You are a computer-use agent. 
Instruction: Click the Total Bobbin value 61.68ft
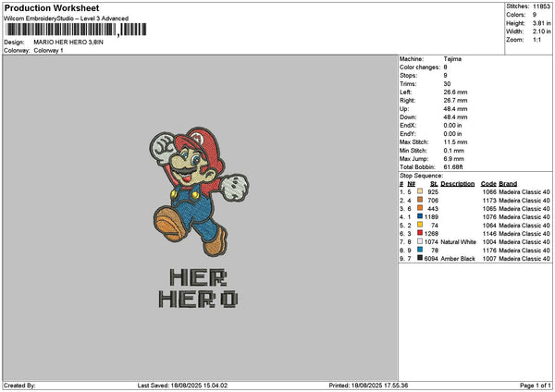(453, 167)
